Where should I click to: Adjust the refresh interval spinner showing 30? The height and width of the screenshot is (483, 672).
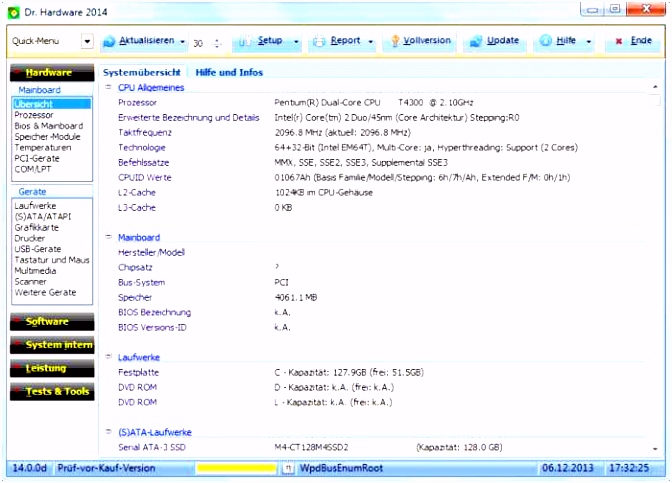pos(218,43)
